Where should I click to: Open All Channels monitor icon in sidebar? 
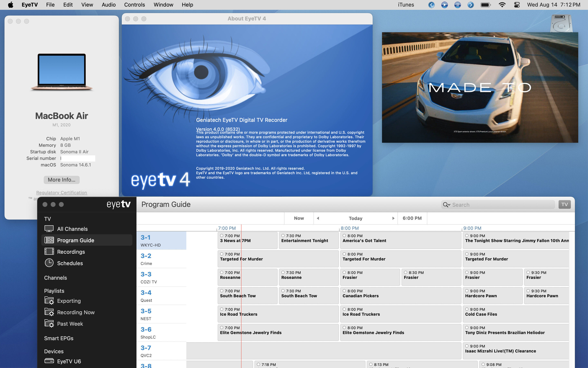coord(49,229)
